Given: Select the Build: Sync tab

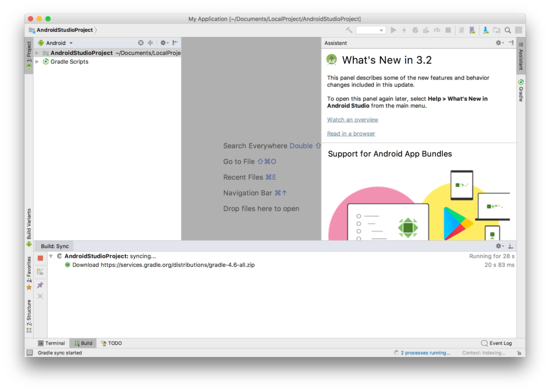Looking at the screenshot, I should [x=55, y=246].
